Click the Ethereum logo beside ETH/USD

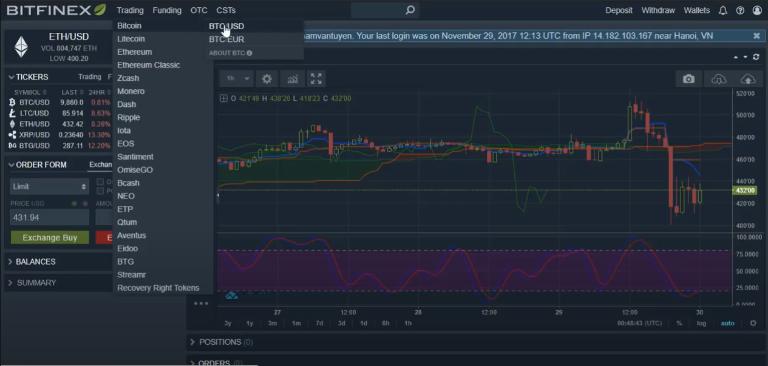[21, 46]
